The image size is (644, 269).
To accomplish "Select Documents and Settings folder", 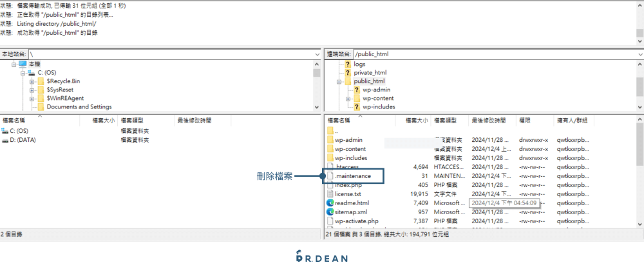I will pyautogui.click(x=79, y=107).
